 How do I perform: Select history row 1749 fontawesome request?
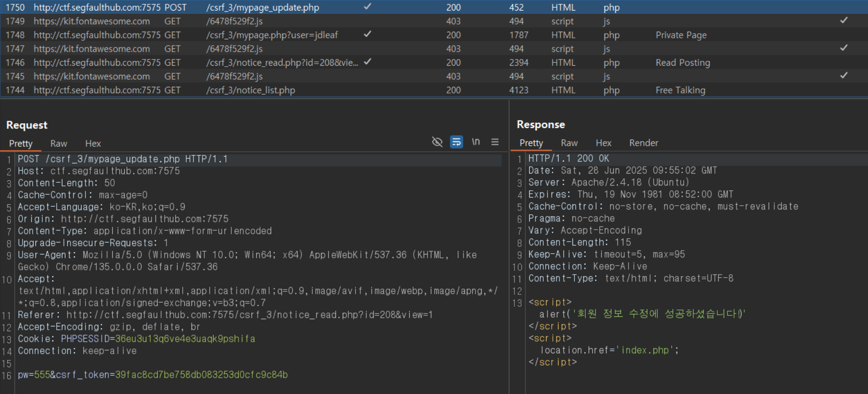(434, 21)
